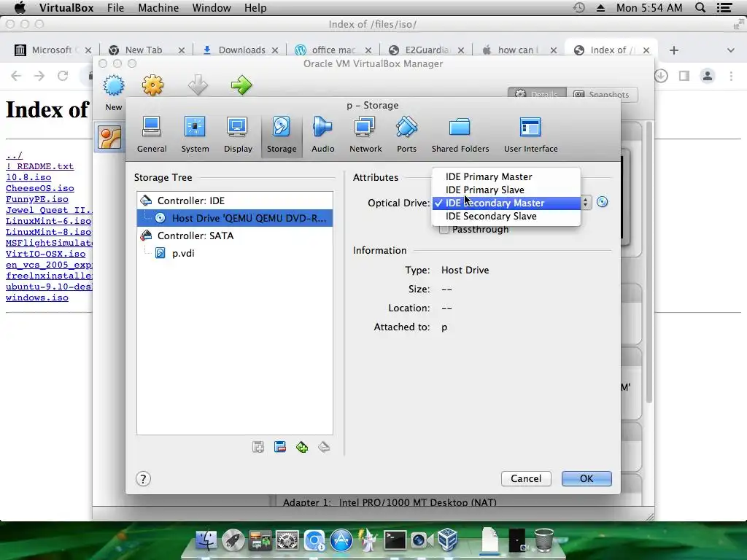Open VirtualBox cube icon in Dock
This screenshot has width=747, height=560.
coord(448,540)
